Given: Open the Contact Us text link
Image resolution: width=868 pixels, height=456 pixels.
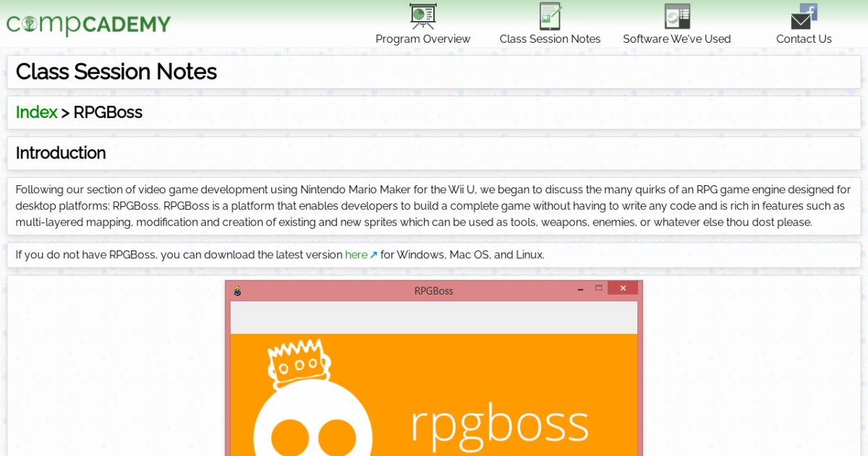Looking at the screenshot, I should [804, 39].
